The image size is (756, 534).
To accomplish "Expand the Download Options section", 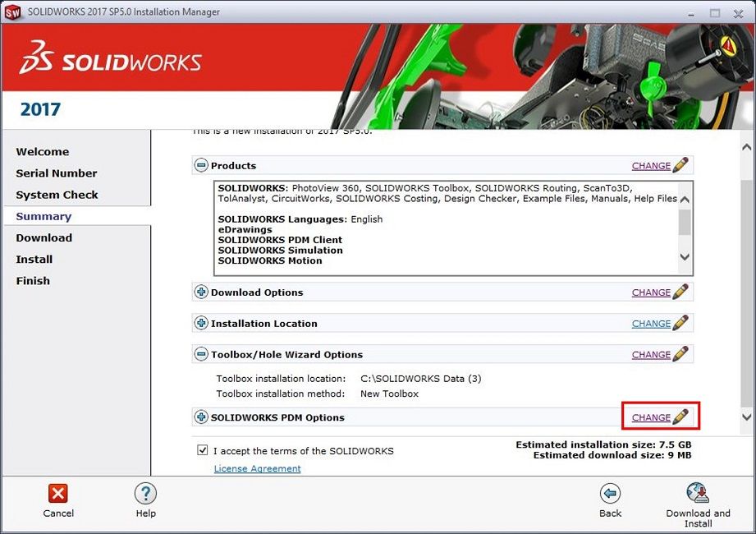I will (201, 292).
